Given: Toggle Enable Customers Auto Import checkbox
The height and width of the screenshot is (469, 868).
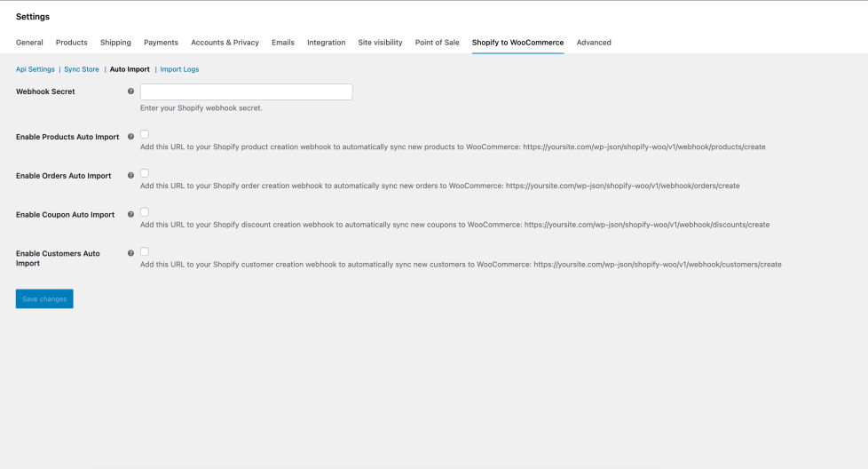Looking at the screenshot, I should [145, 251].
